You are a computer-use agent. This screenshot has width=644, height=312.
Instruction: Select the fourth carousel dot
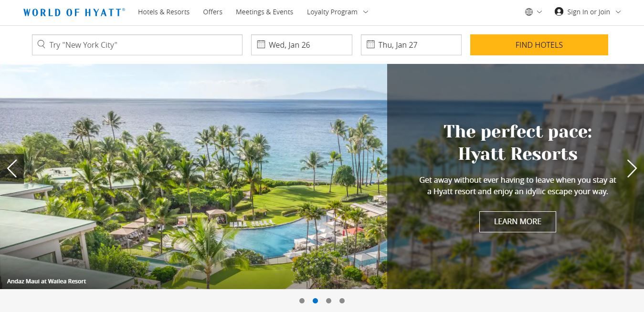coord(342,301)
